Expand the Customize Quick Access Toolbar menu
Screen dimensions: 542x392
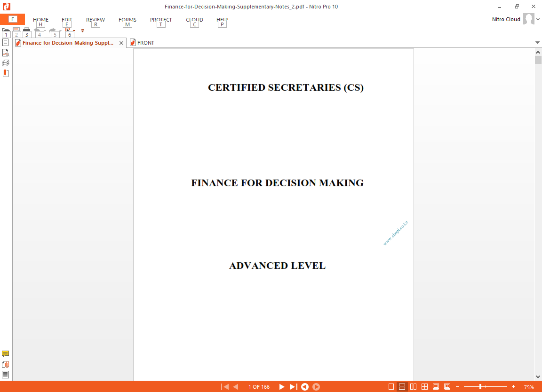[82, 31]
